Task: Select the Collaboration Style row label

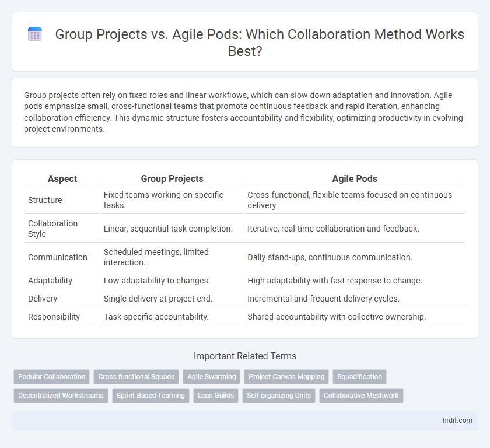Action: (x=53, y=229)
